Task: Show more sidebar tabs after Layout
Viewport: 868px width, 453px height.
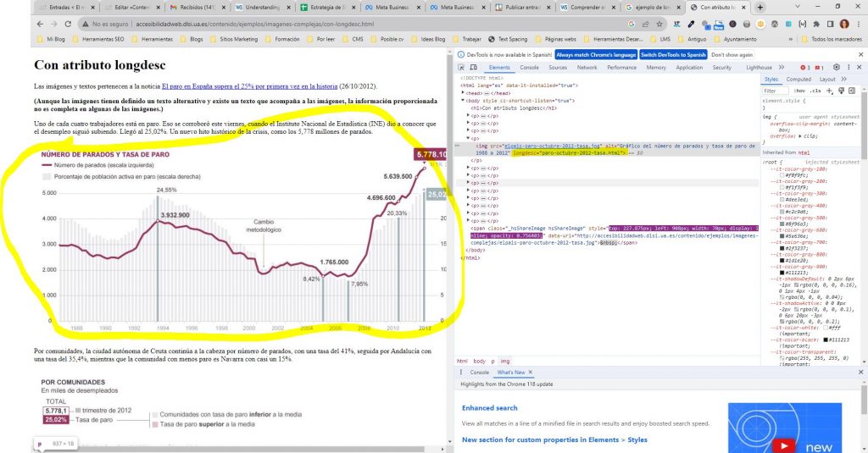Action: [843, 79]
